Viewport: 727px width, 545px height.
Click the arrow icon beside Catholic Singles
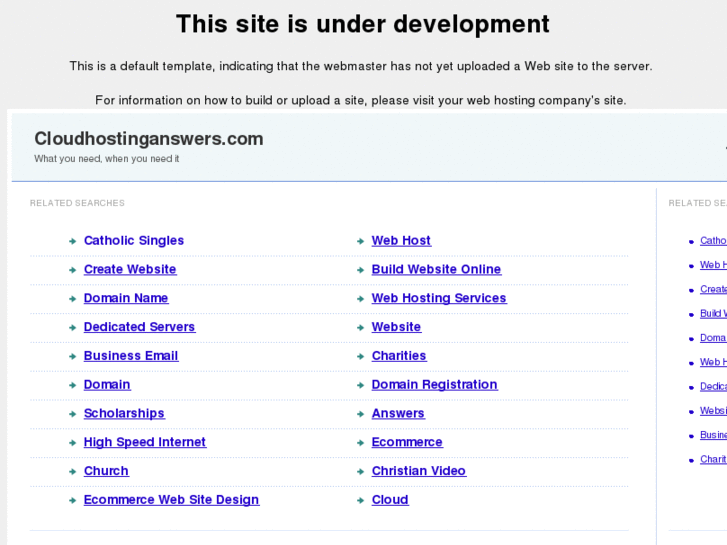point(72,241)
